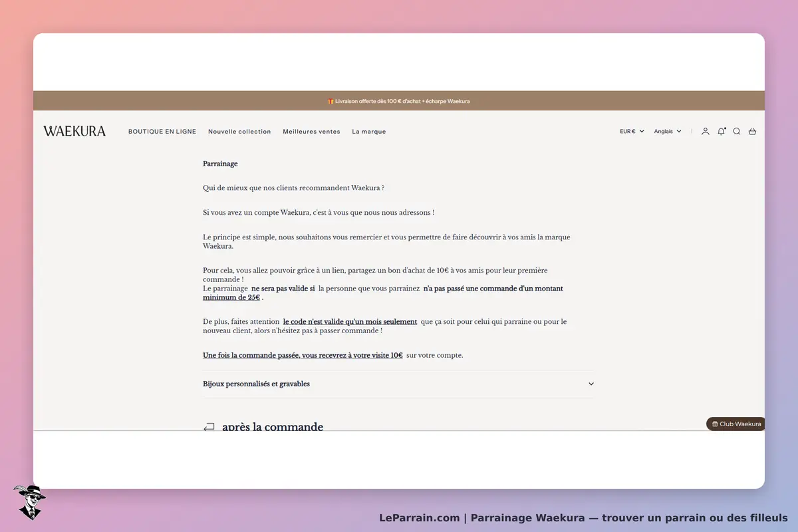The width and height of the screenshot is (798, 532).
Task: Open the La marque menu item
Action: 369,132
